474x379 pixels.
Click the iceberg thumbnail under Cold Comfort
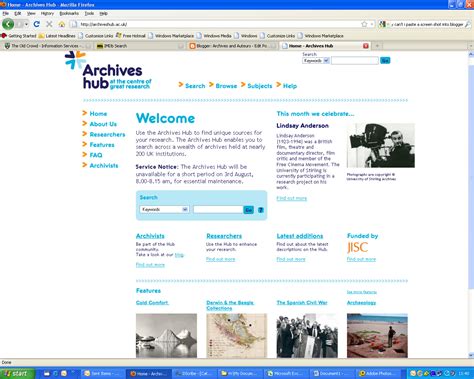(x=166, y=336)
